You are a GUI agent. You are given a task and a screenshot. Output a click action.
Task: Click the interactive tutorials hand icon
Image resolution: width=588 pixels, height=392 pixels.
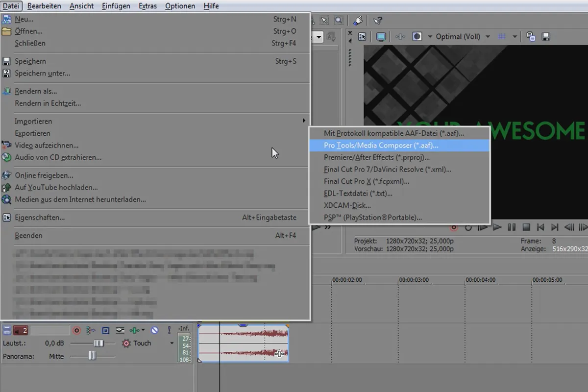359,20
